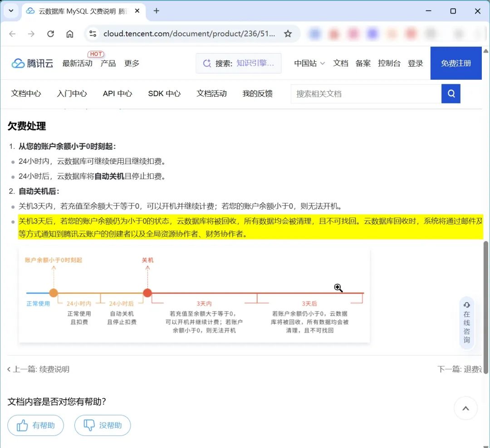The height and width of the screenshot is (448, 490).
Task: Click the 搜索相关文档 input field
Action: click(366, 94)
